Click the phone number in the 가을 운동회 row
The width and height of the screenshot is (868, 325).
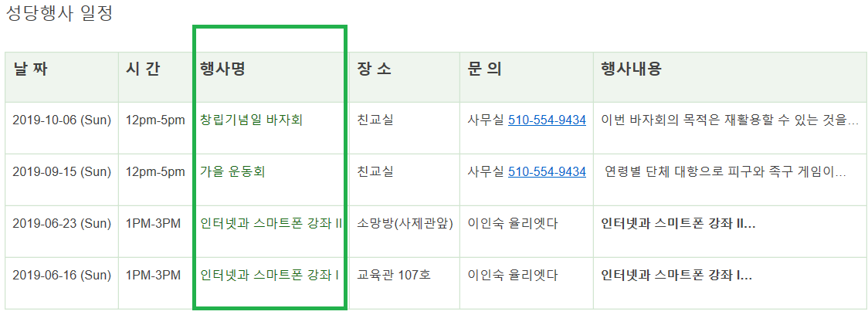547,172
